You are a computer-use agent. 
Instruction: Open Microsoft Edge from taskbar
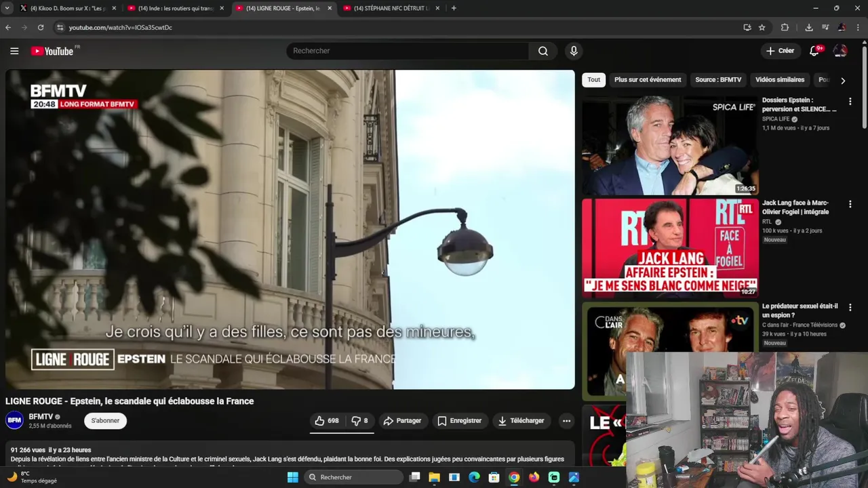coord(474,477)
